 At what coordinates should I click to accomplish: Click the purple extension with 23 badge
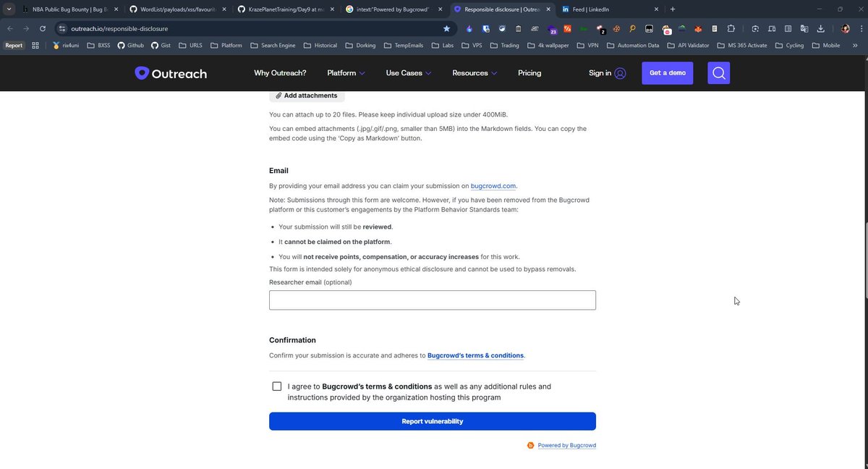click(x=552, y=30)
